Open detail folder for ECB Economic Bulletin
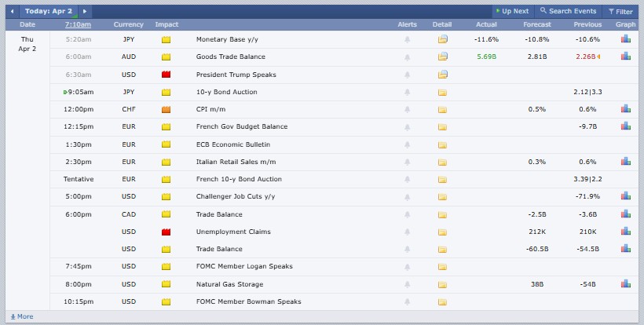 (443, 144)
